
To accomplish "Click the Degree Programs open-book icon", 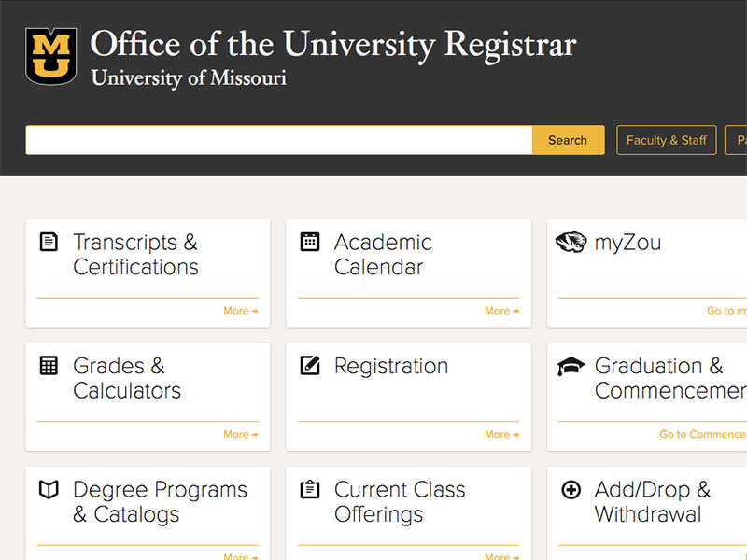I will (x=49, y=489).
